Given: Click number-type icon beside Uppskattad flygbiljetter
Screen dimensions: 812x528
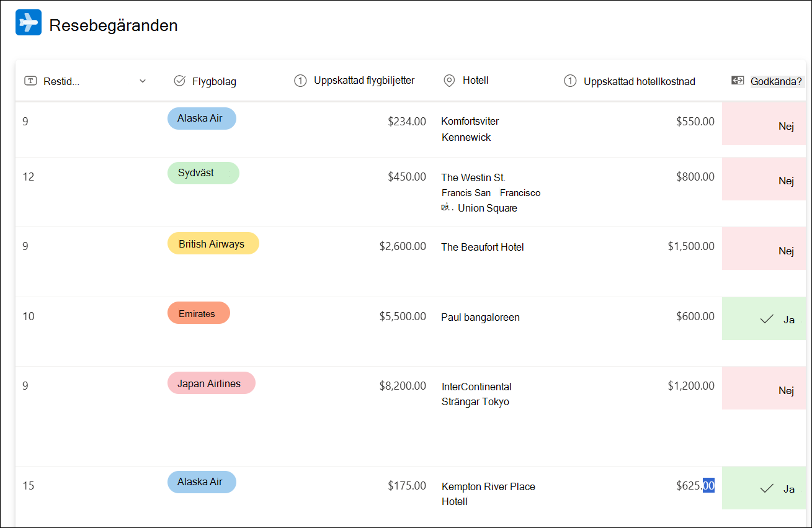Looking at the screenshot, I should (x=300, y=81).
